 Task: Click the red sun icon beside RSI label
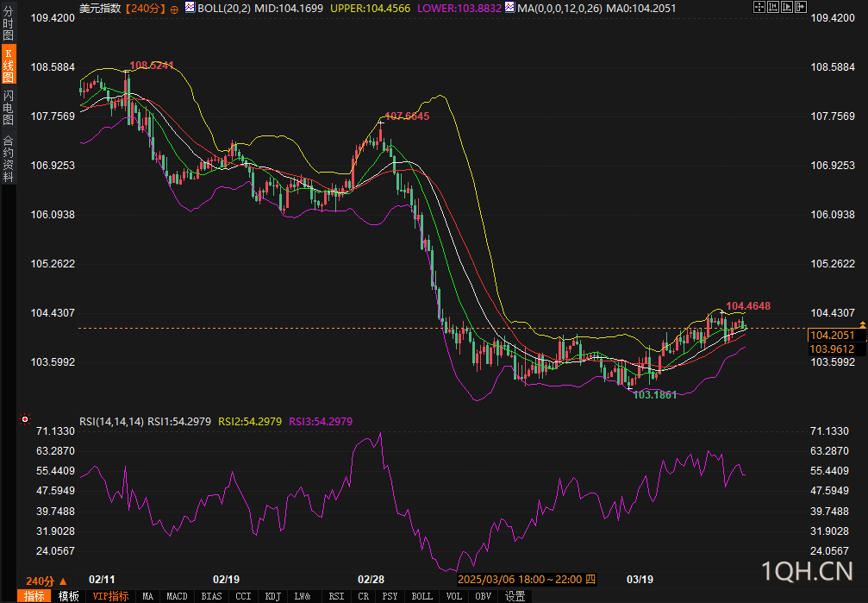click(24, 419)
